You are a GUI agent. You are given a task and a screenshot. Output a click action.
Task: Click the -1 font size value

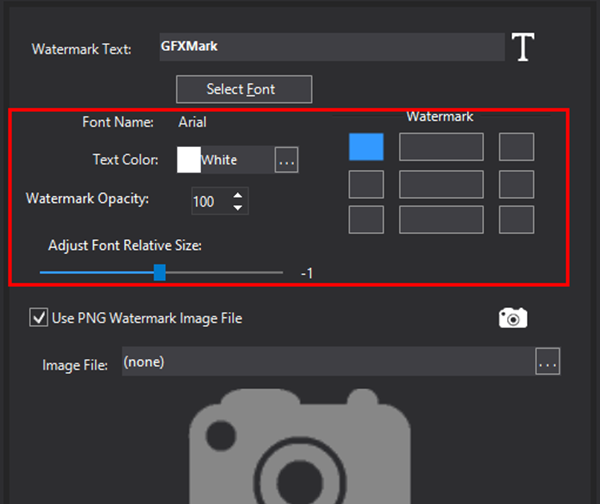pos(307,273)
